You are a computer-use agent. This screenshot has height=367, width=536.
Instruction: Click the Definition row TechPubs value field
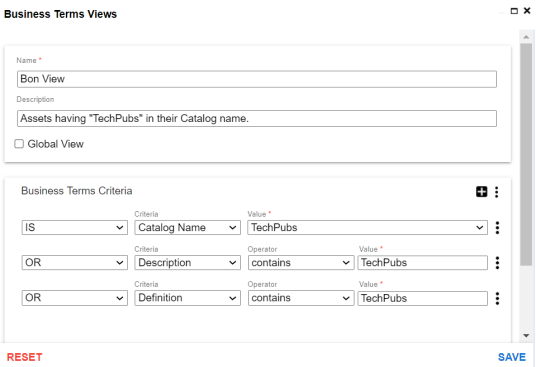click(x=423, y=298)
